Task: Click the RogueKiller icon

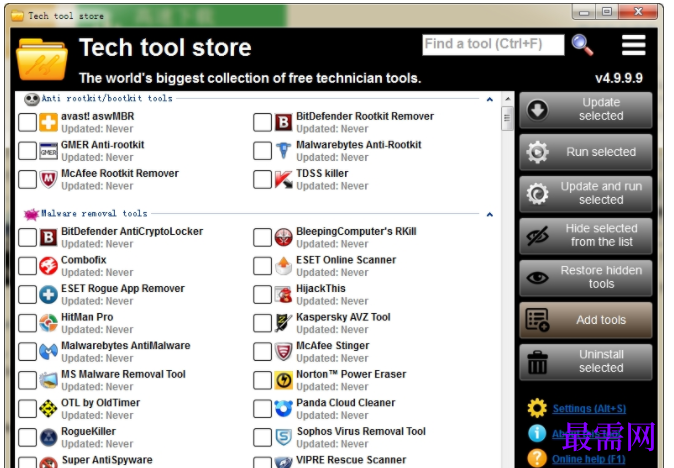Action: (49, 437)
